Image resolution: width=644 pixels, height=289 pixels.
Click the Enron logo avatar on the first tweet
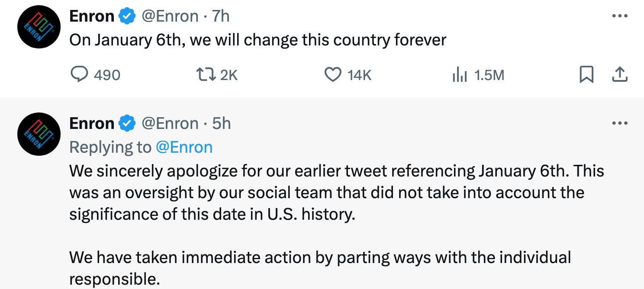click(38, 27)
